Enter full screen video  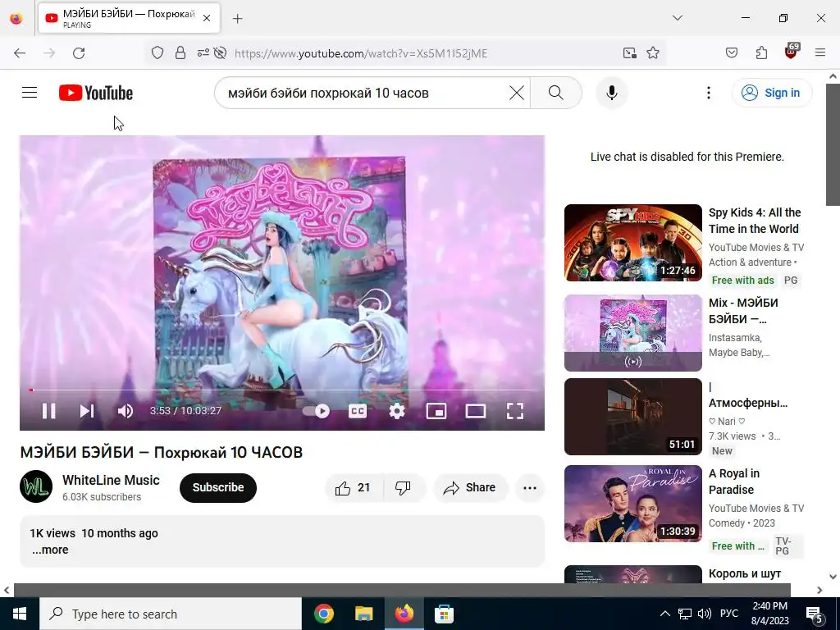pos(515,411)
